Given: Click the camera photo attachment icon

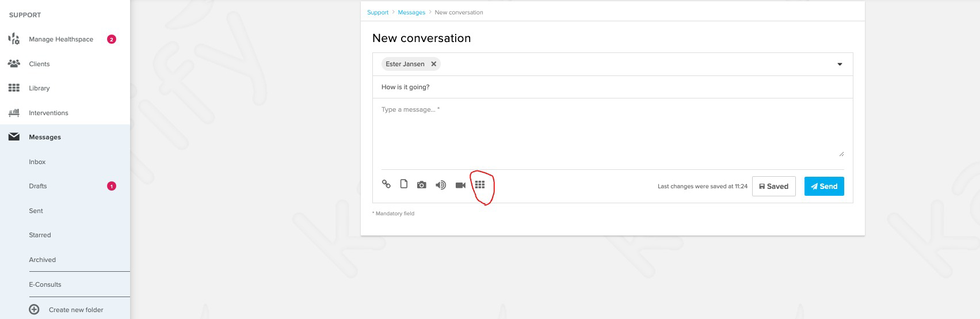Looking at the screenshot, I should pyautogui.click(x=422, y=185).
